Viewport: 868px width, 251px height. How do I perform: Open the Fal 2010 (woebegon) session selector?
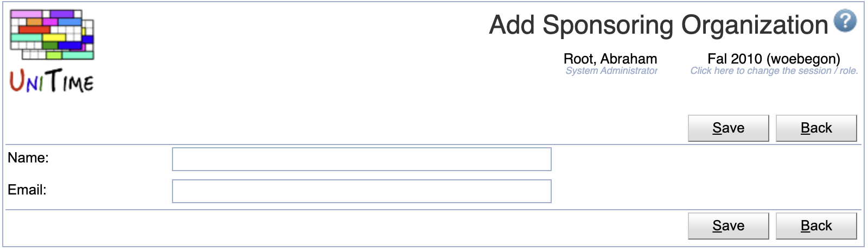pos(774,59)
